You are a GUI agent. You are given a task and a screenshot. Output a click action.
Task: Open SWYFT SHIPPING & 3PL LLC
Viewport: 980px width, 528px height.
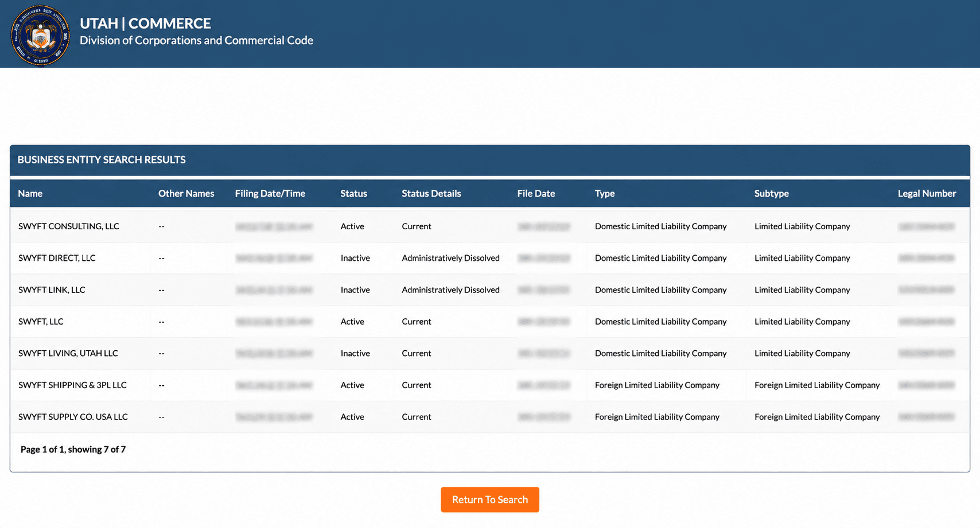click(72, 385)
